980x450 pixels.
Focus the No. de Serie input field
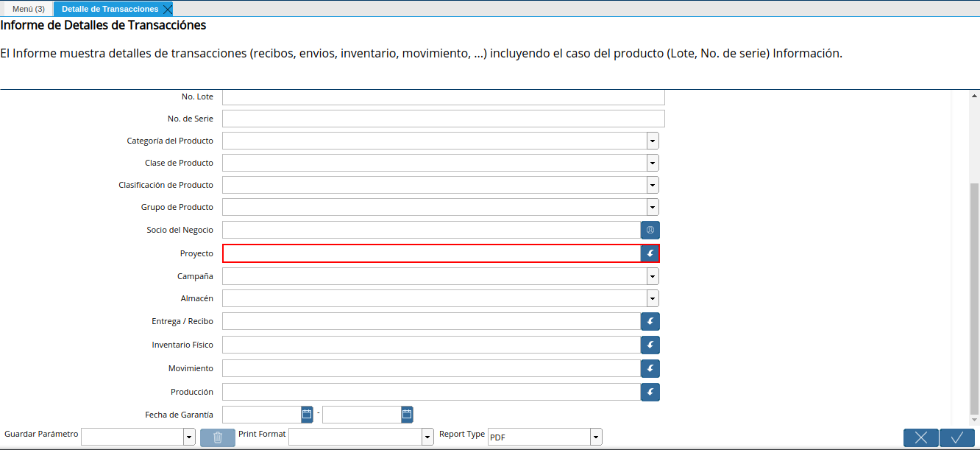pyautogui.click(x=444, y=119)
